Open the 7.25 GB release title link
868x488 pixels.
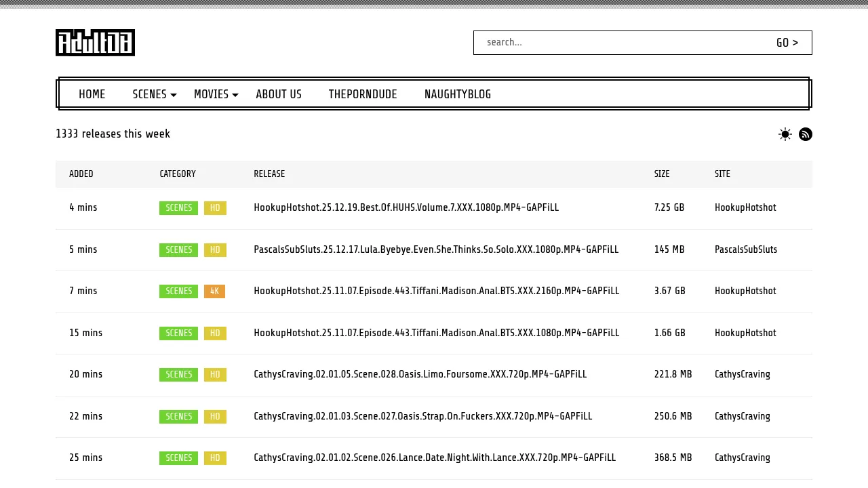coord(406,208)
